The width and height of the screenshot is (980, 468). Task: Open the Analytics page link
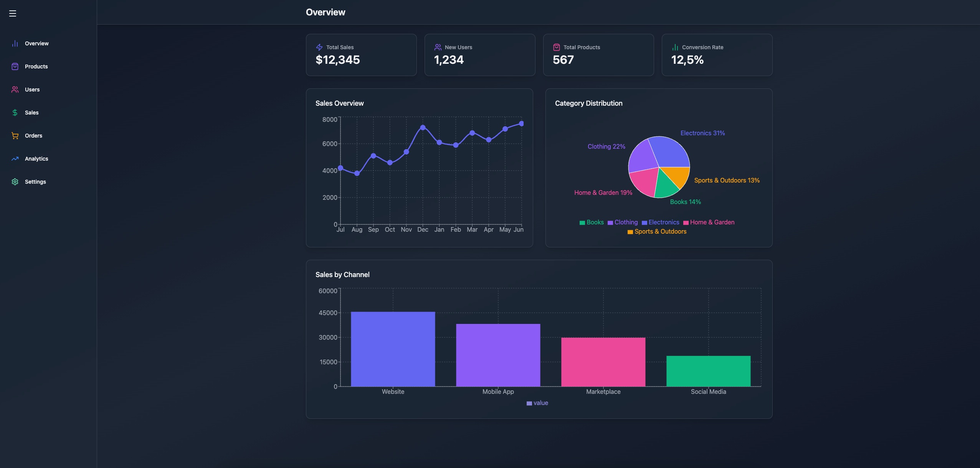(36, 158)
